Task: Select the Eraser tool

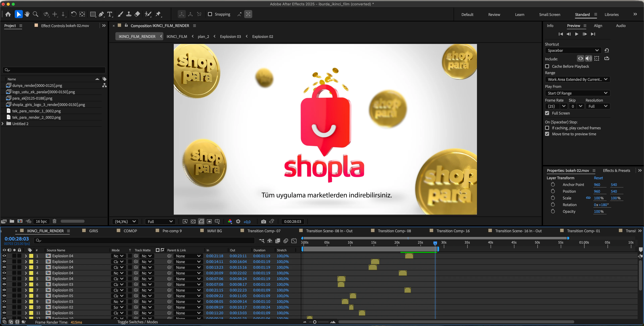Action: (x=137, y=14)
